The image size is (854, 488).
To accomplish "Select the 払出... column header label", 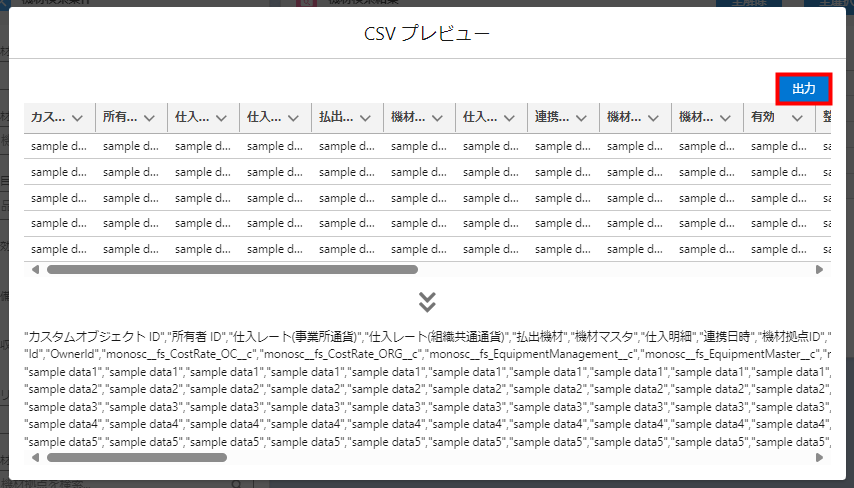I will click(x=335, y=118).
